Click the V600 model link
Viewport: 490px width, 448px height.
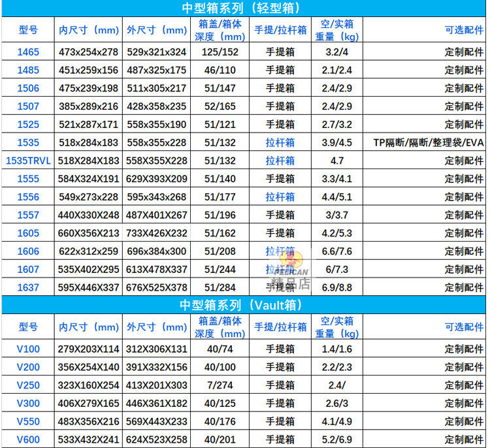(28, 440)
